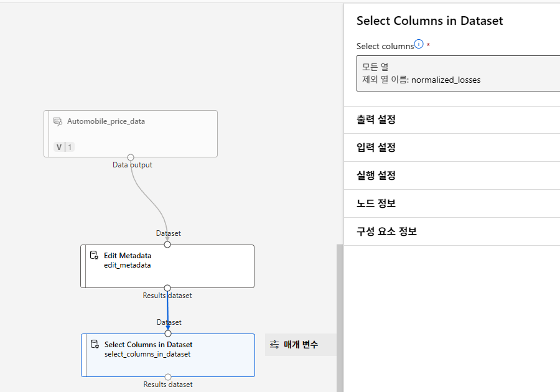Screen dimensions: 560x392
Task: Select the Automobile_price_data node title
Action: (x=106, y=121)
